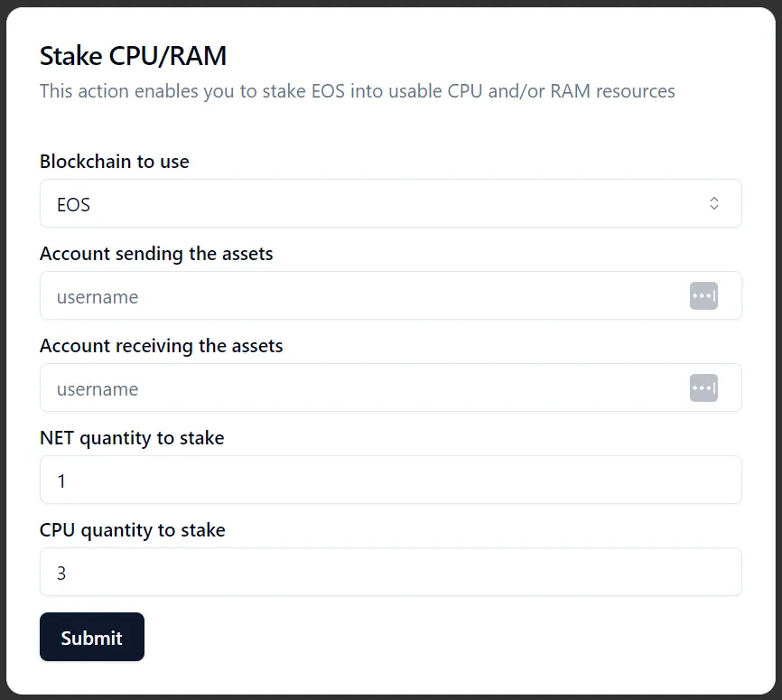Click the description text about staking EOS
The width and height of the screenshot is (782, 700).
(x=357, y=91)
